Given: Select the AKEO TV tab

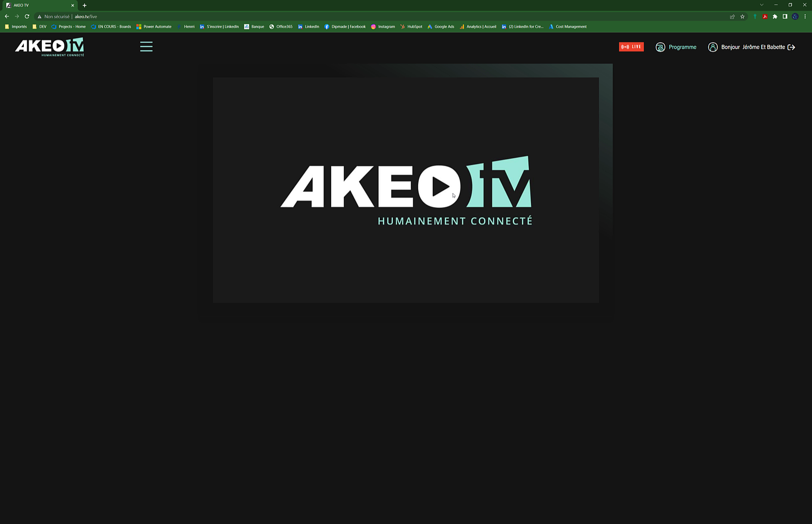Looking at the screenshot, I should tap(36, 5).
